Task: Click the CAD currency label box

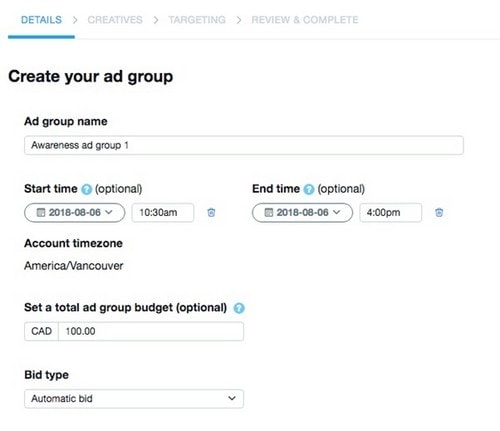Action: (x=41, y=331)
